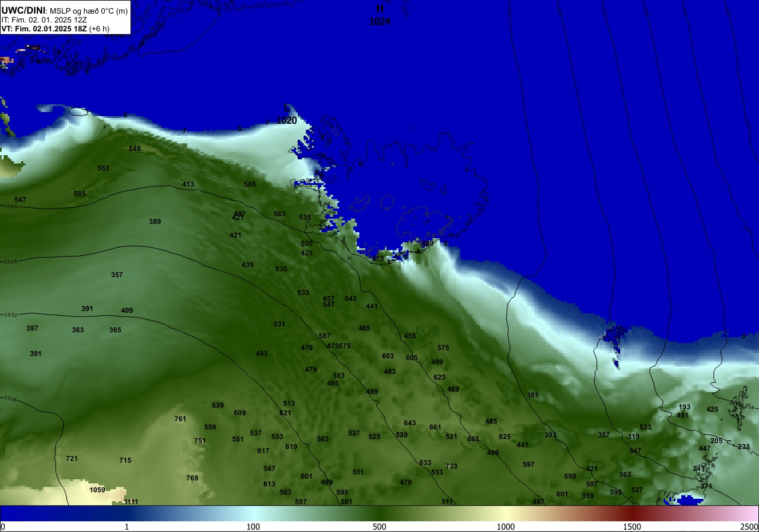Click the height value 539
This screenshot has height=532, width=759.
click(x=218, y=405)
